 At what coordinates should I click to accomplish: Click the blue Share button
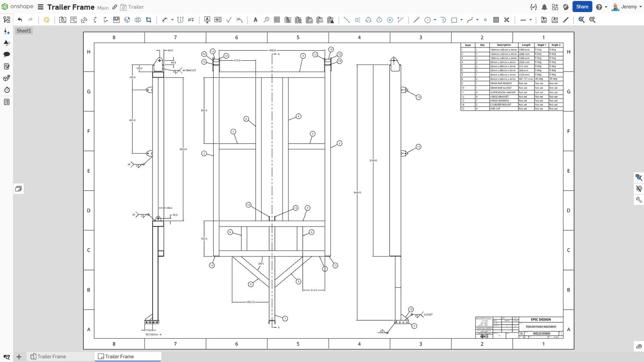582,7
